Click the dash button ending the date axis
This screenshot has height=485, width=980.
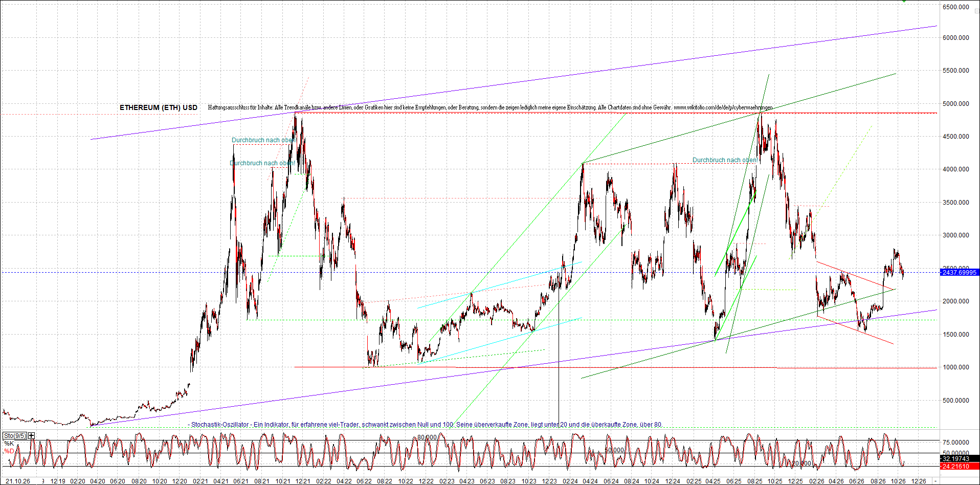coord(936,481)
